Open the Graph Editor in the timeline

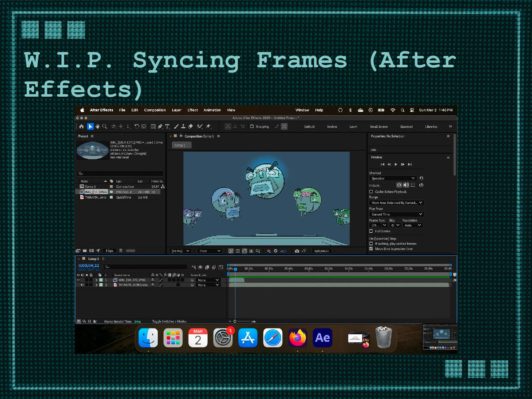pos(220,267)
